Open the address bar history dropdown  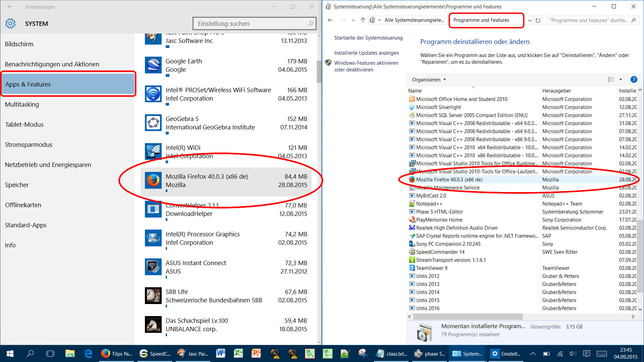tap(530, 20)
